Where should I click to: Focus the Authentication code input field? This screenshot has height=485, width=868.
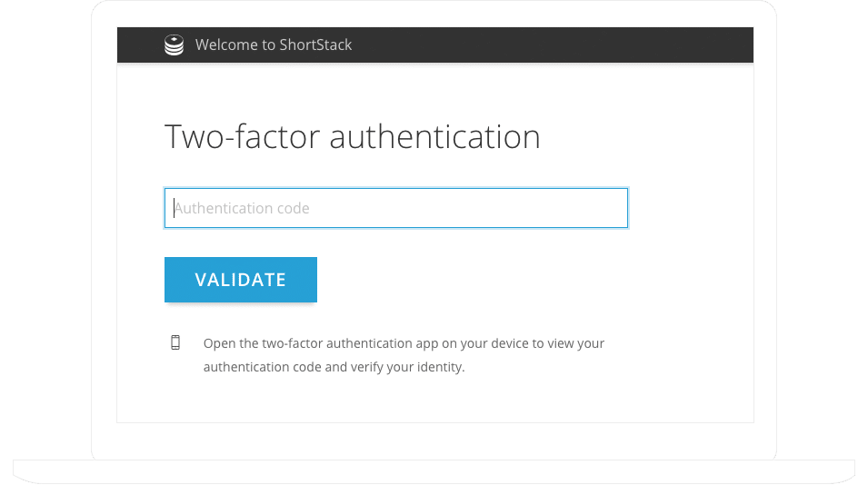point(396,208)
